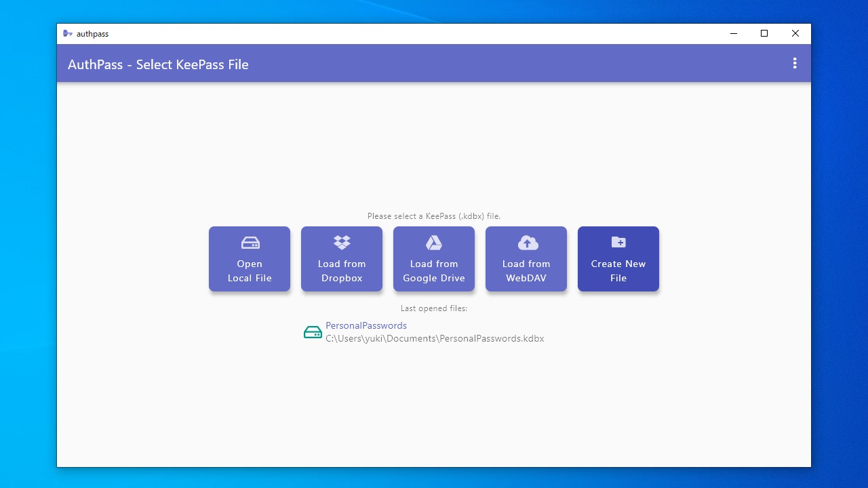The height and width of the screenshot is (488, 868).
Task: Click the 'Please select a KeePass (.kdbx) file.' text
Action: point(434,216)
